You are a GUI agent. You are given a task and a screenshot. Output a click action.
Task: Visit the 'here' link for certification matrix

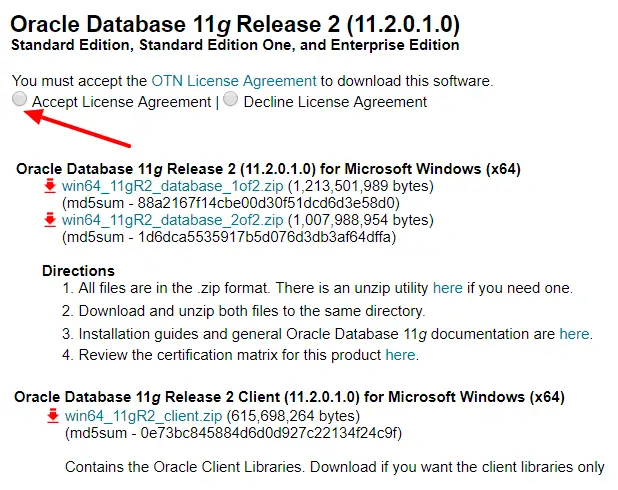tap(400, 355)
